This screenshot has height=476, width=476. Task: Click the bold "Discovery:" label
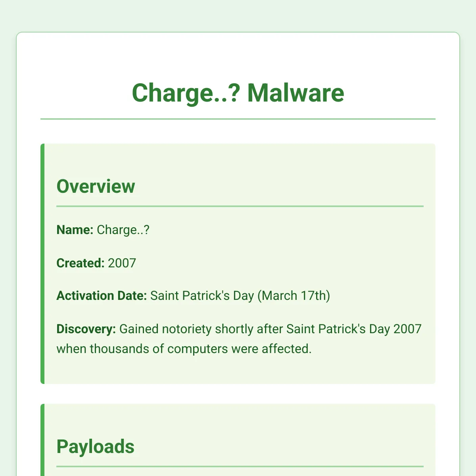pyautogui.click(x=86, y=329)
